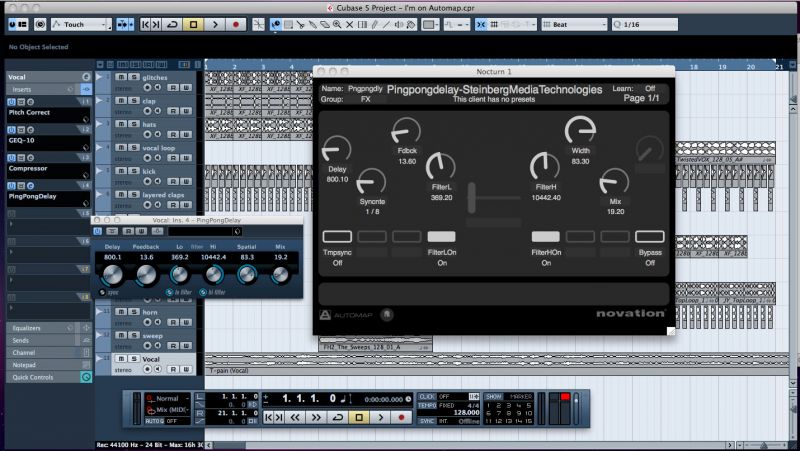Click Record in the transport panel
The height and width of the screenshot is (451, 800).
click(402, 417)
